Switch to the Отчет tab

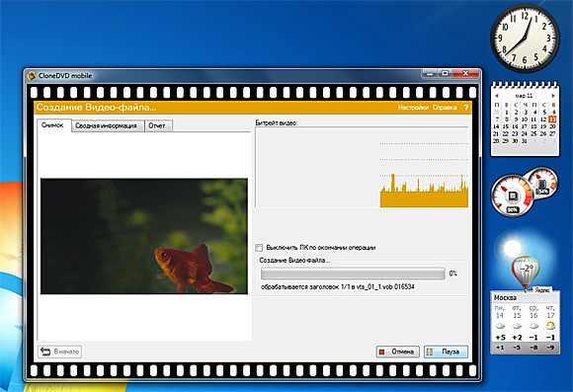[157, 125]
